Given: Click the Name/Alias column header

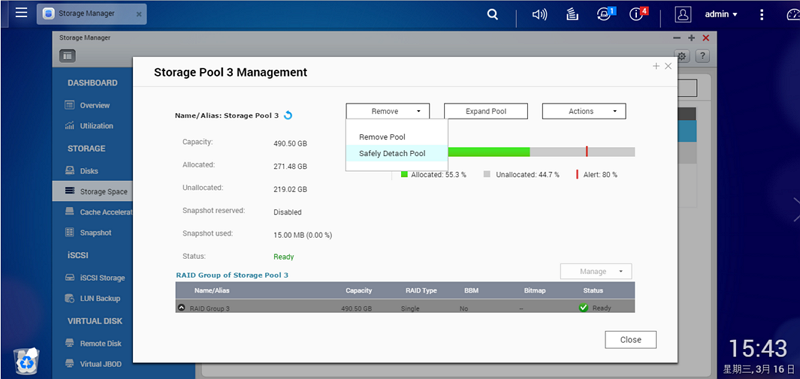Looking at the screenshot, I should coord(212,291).
